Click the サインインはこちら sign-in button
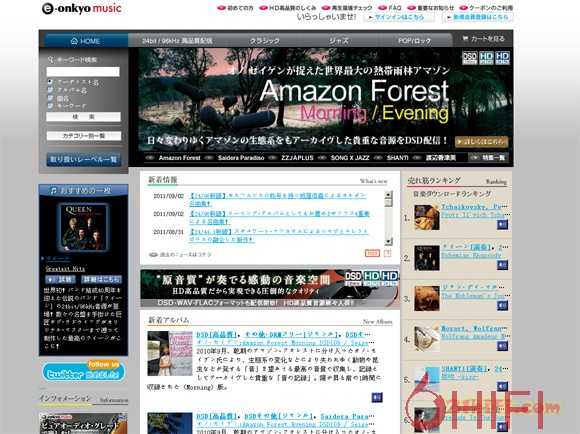The height and width of the screenshot is (434, 580). pos(399,17)
